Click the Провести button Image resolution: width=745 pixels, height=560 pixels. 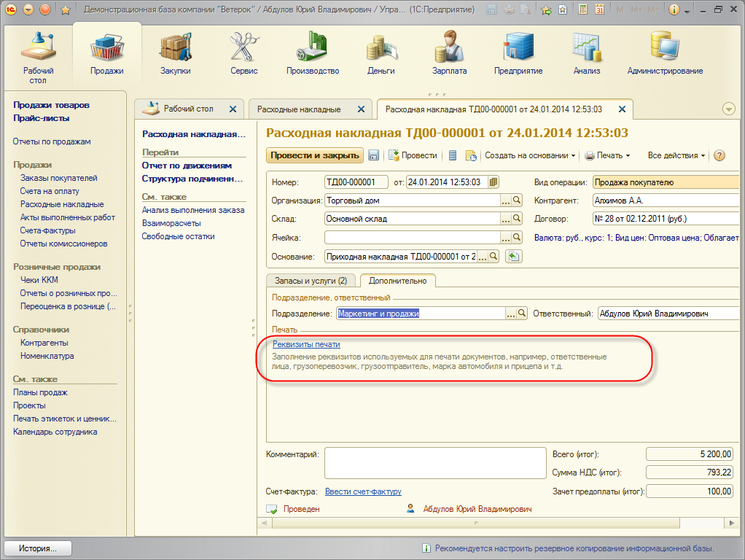(413, 155)
